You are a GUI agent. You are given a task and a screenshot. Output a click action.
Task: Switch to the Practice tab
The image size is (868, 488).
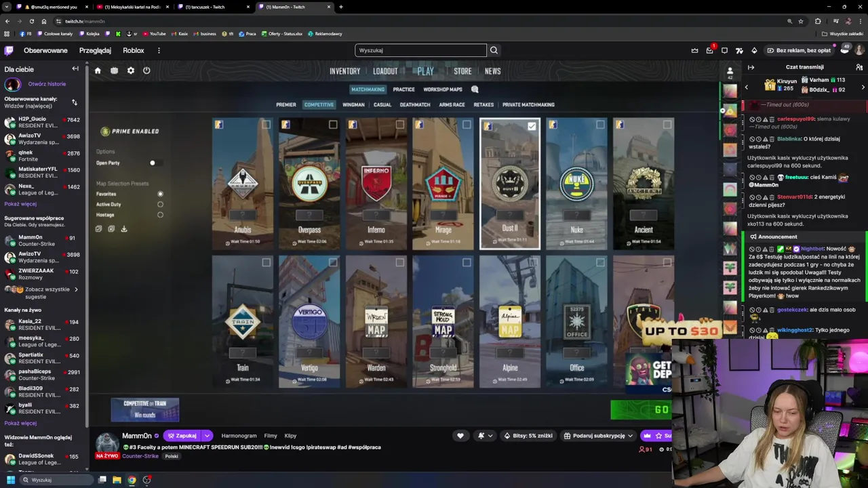(x=403, y=89)
